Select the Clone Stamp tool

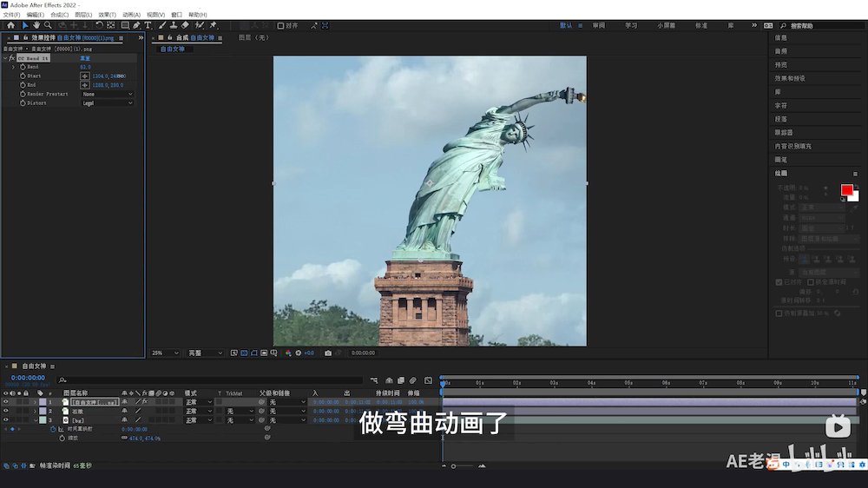pos(174,25)
